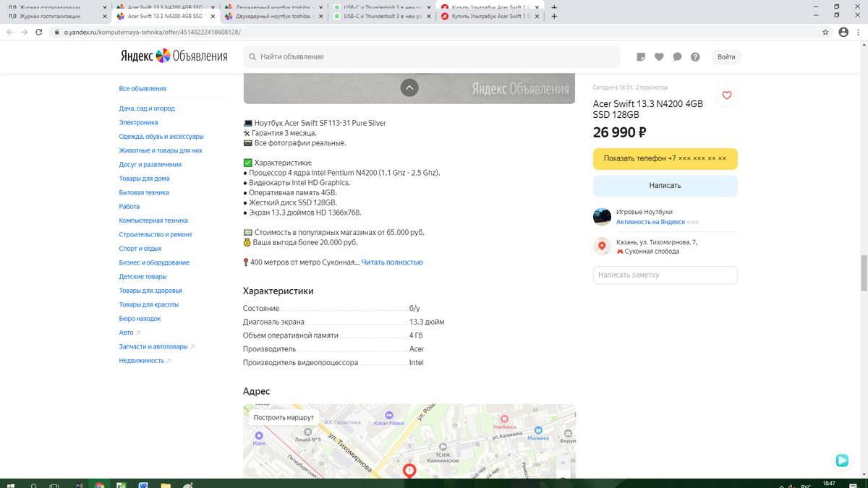Bookmark page with star icon
Image resolution: width=868 pixels, height=488 pixels.
click(x=825, y=33)
